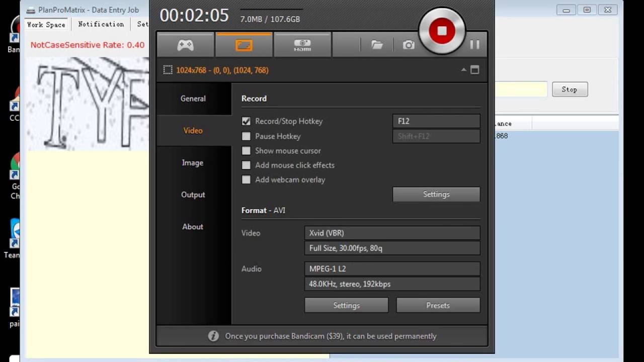Click the info icon in the purchase bar
Image resolution: width=644 pixels, height=362 pixels.
tap(213, 336)
